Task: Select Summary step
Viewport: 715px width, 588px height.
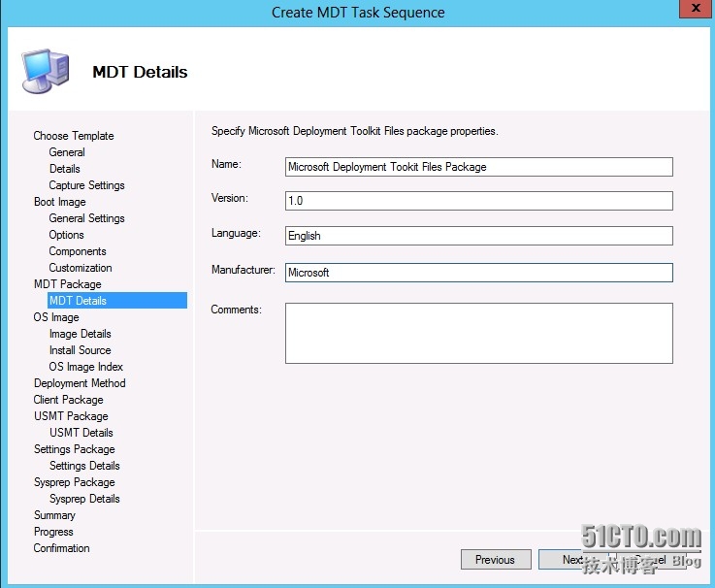Action: click(54, 515)
